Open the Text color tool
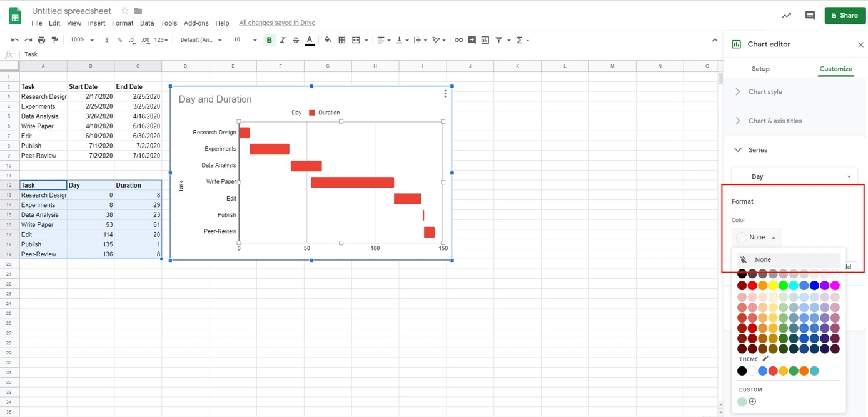The width and height of the screenshot is (868, 417). pos(310,40)
